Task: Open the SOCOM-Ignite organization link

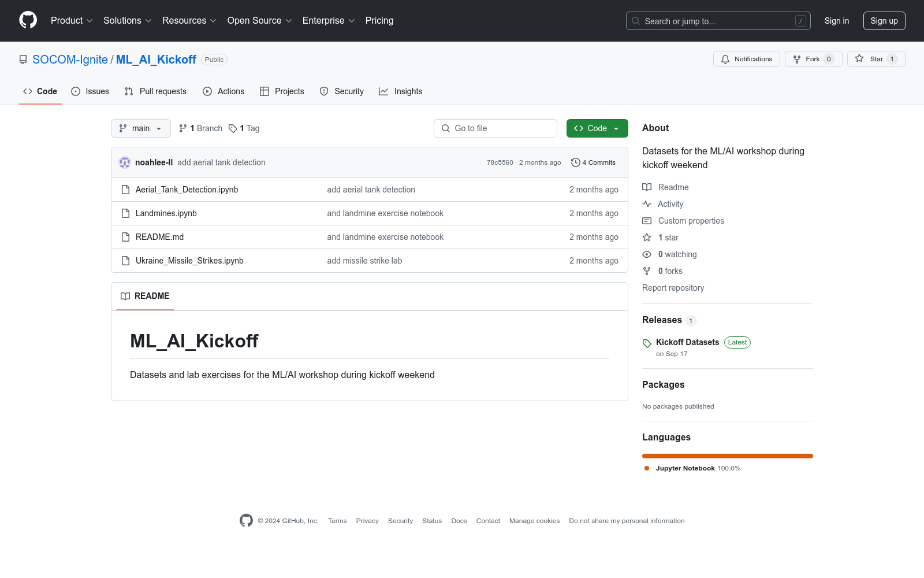Action: pos(70,60)
